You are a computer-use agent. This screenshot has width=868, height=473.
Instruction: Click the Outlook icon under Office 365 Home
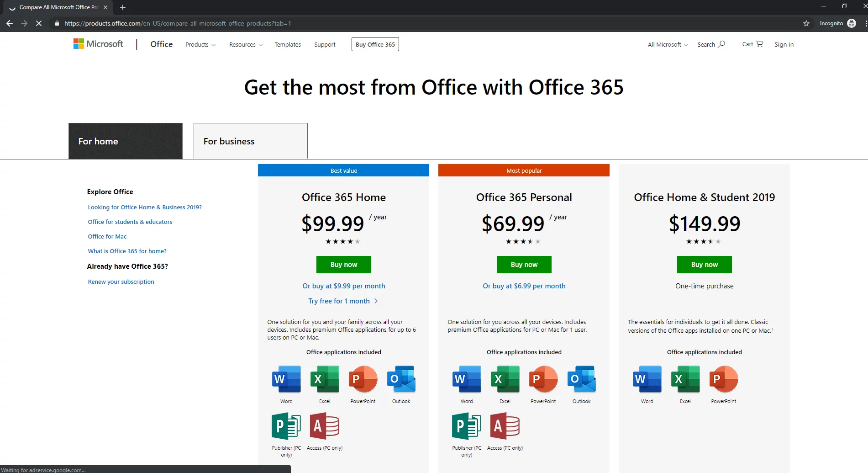[x=401, y=379]
